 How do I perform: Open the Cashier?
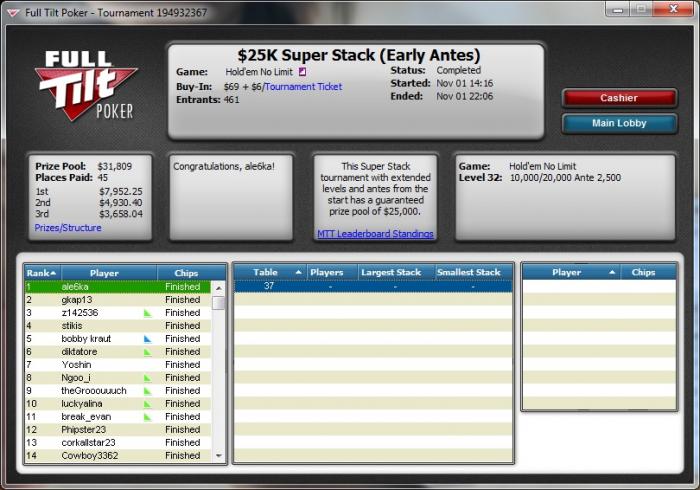tap(619, 98)
